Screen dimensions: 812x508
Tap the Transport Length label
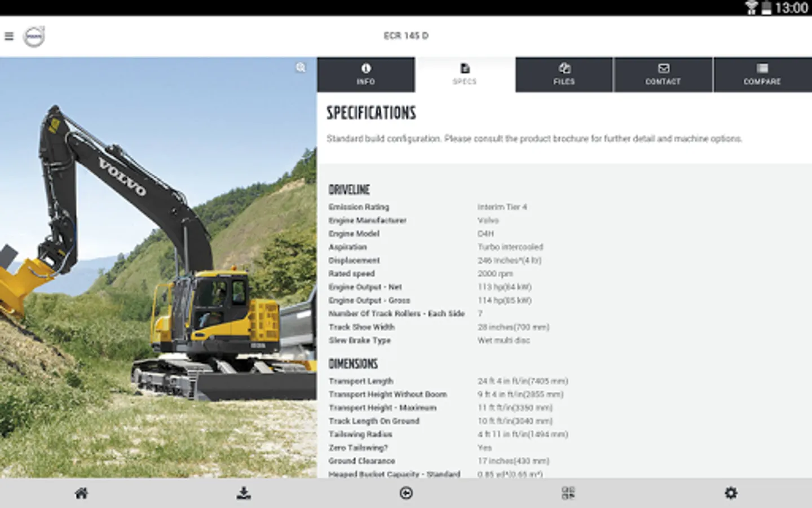coord(361,381)
